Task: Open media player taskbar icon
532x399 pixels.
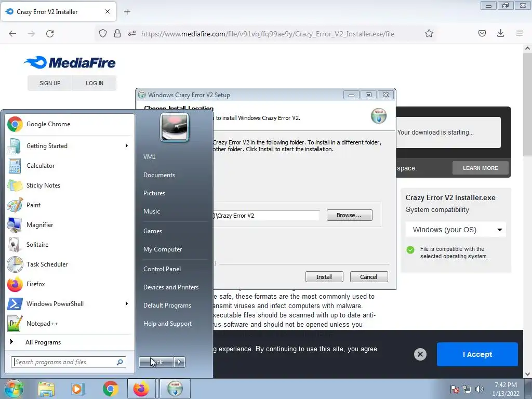Action: (x=78, y=389)
